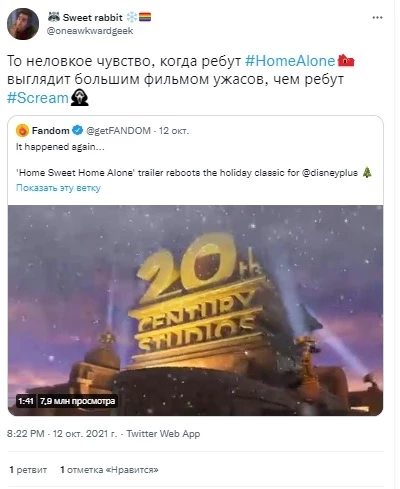
Task: Open @getFANDOM handle in quoted tweet
Action: pos(118,131)
